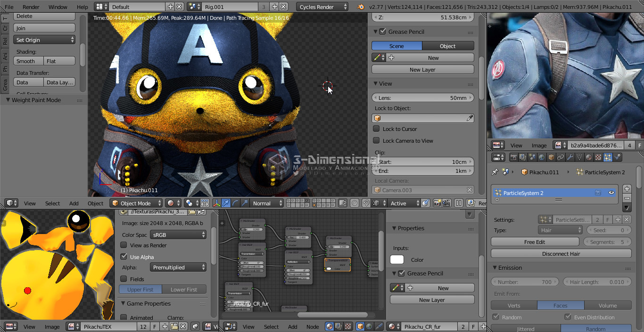Add a particle system with plus button
Screen dimensions: 644x332
coord(627,188)
